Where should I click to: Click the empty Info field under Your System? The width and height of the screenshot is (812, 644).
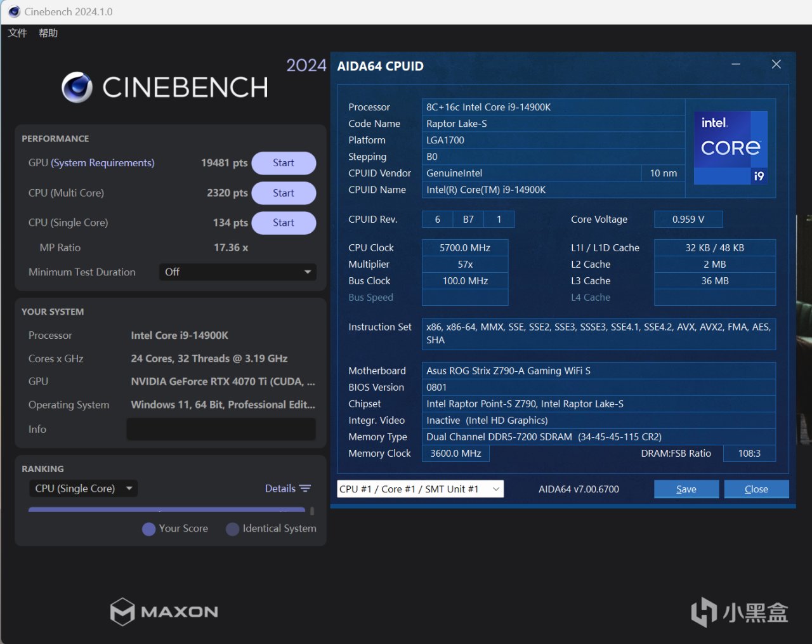point(221,429)
